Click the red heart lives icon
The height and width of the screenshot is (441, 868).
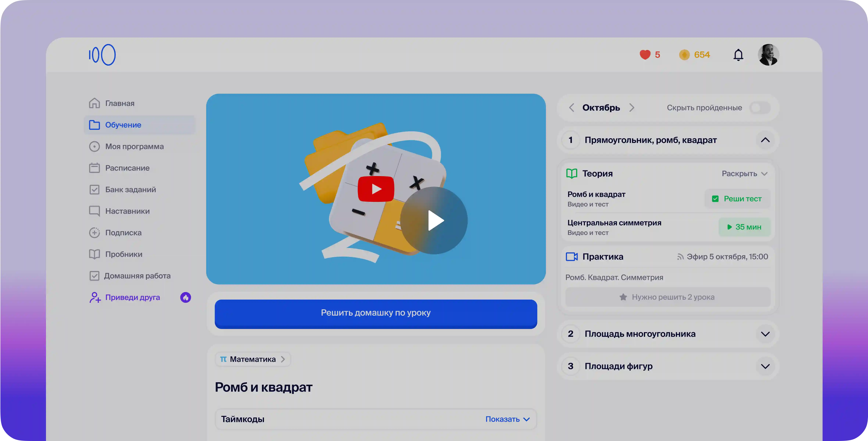pyautogui.click(x=645, y=55)
